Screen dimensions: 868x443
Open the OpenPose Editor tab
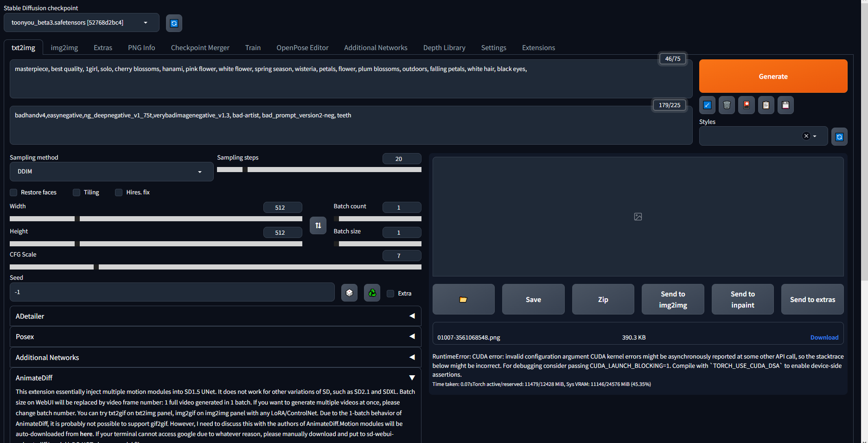(302, 47)
